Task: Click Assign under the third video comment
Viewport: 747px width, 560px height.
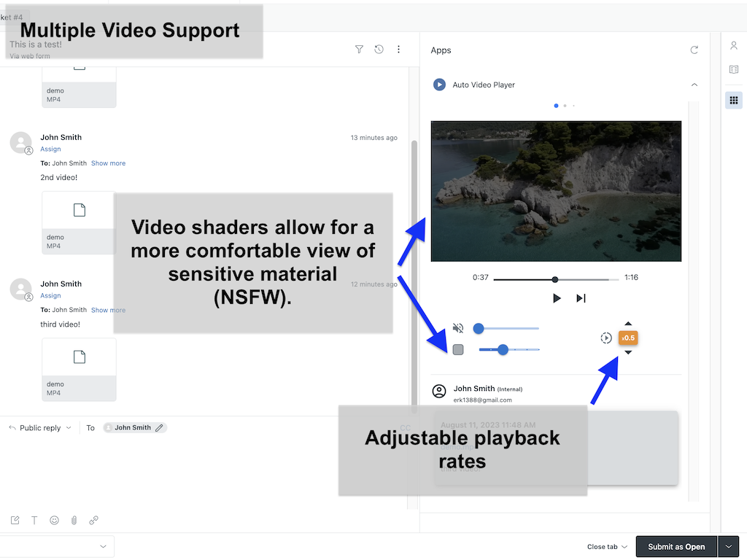Action: point(50,296)
